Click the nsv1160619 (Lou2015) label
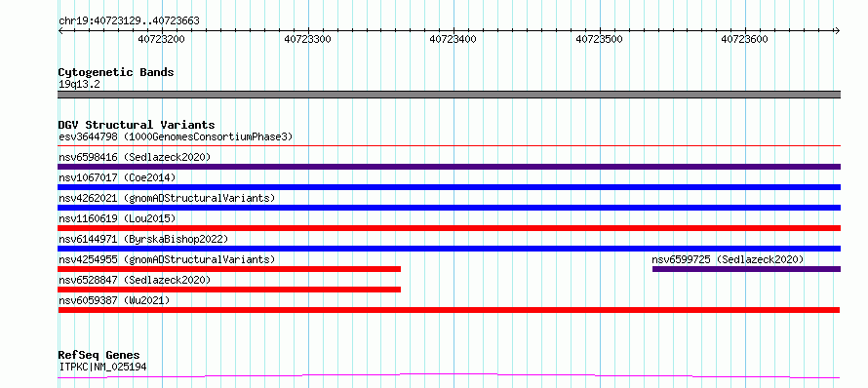This screenshot has width=868, height=388. (117, 218)
